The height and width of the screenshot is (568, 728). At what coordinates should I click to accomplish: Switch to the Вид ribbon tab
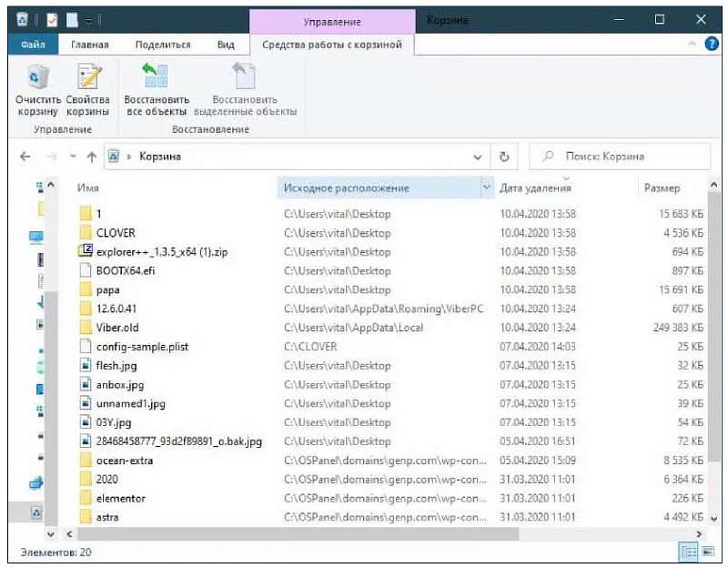tap(226, 44)
